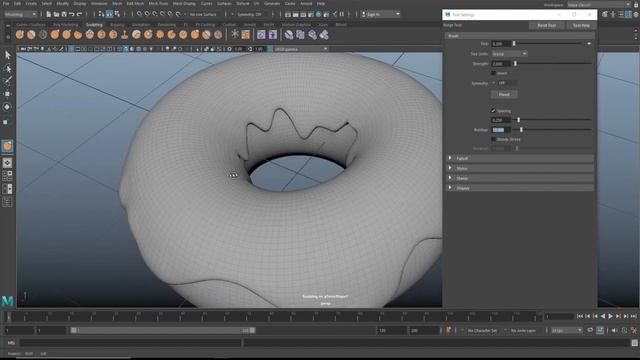Click the New Scene icon
Screen dimensions: 640x360
click(48, 14)
